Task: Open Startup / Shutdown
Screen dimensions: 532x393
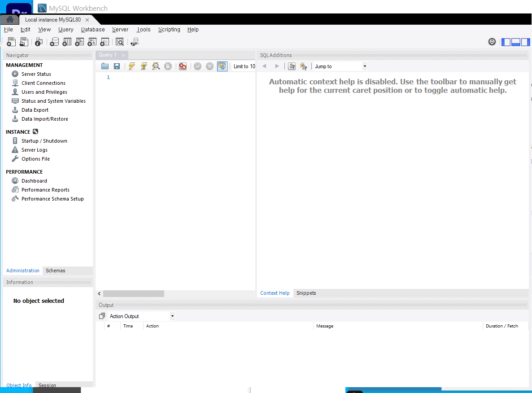Action: point(44,141)
